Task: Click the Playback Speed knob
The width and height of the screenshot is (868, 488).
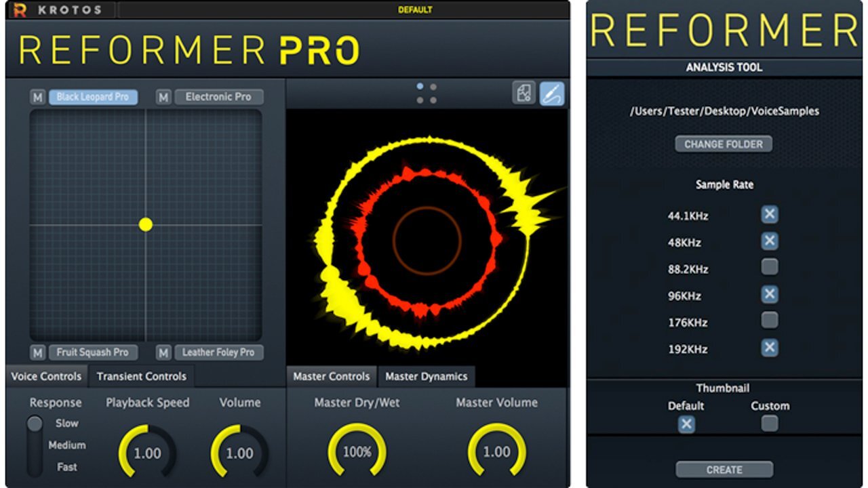Action: tap(147, 453)
